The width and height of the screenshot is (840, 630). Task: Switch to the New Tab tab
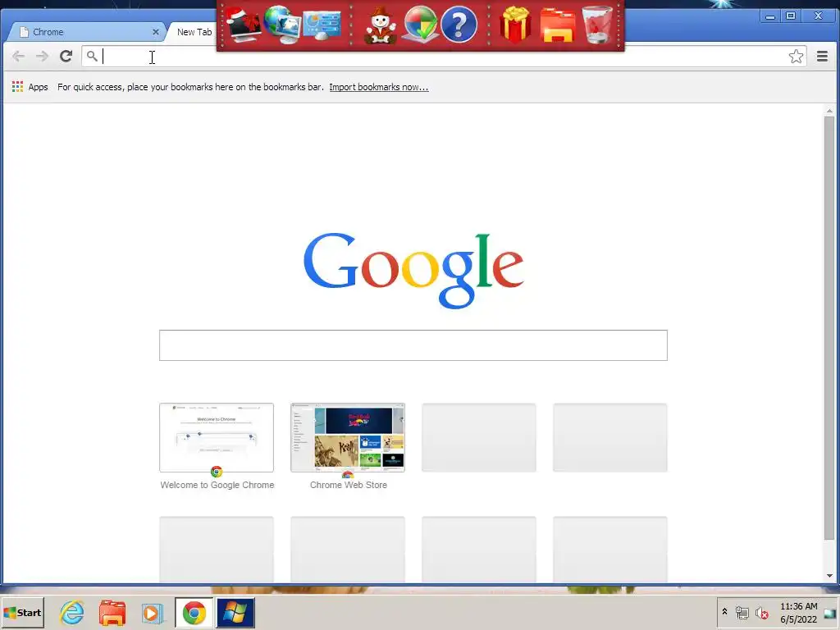(194, 32)
